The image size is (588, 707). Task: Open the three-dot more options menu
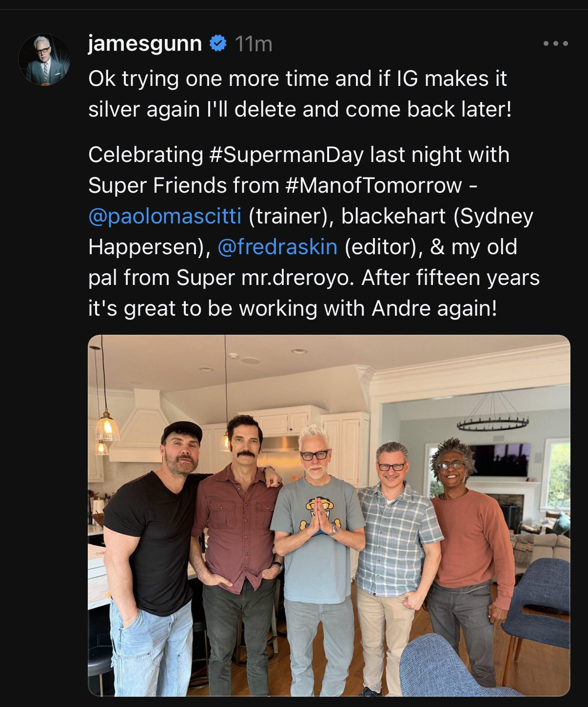pos(555,44)
